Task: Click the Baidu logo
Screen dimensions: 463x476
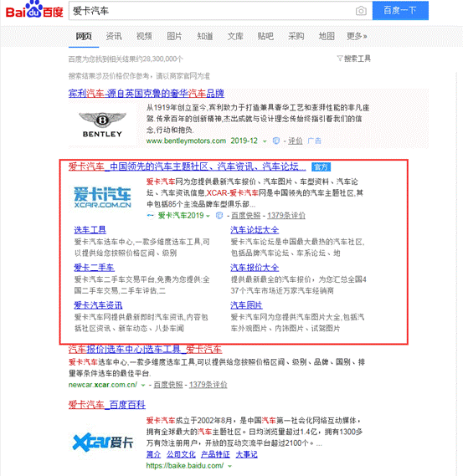Action: pos(34,10)
